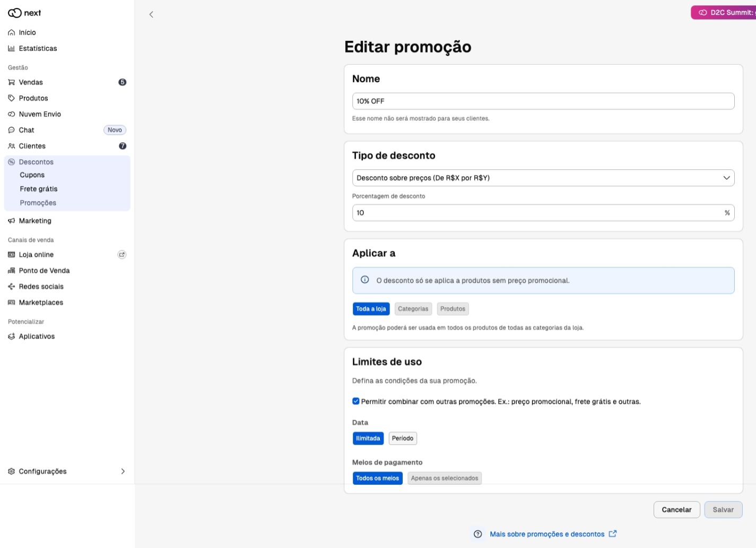Click the text 'Esse nome não será mostrado para seus clientes.'

point(421,118)
